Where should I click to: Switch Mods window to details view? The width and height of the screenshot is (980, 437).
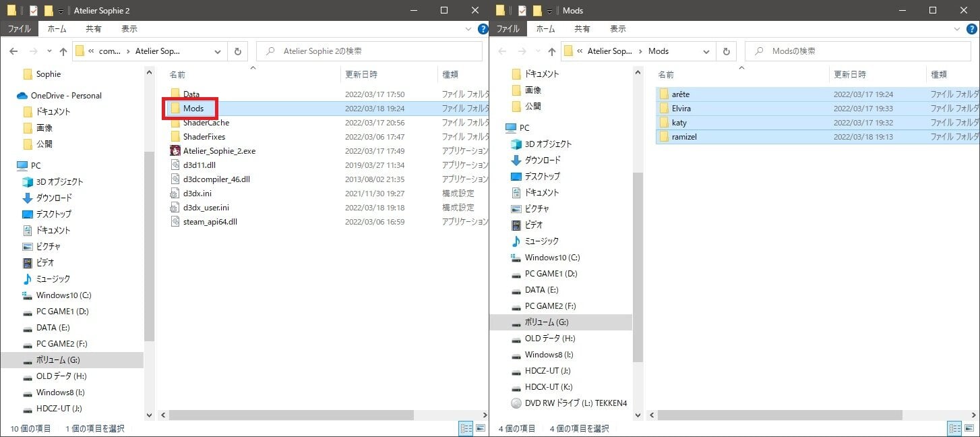(x=954, y=428)
